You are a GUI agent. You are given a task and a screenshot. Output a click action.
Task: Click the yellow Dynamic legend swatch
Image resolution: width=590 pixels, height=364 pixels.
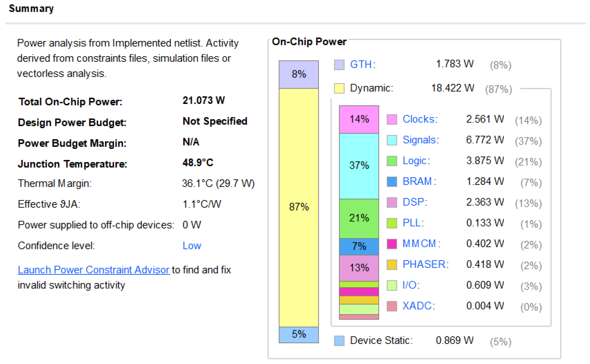point(339,88)
